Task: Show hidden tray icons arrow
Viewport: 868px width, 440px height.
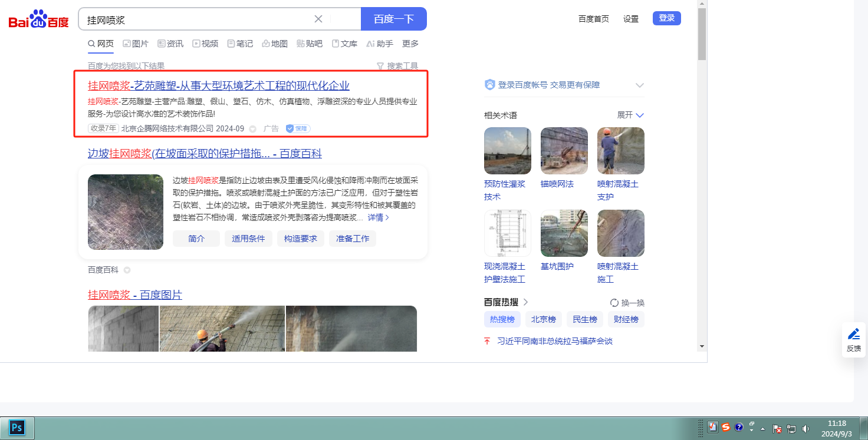Action: 762,428
